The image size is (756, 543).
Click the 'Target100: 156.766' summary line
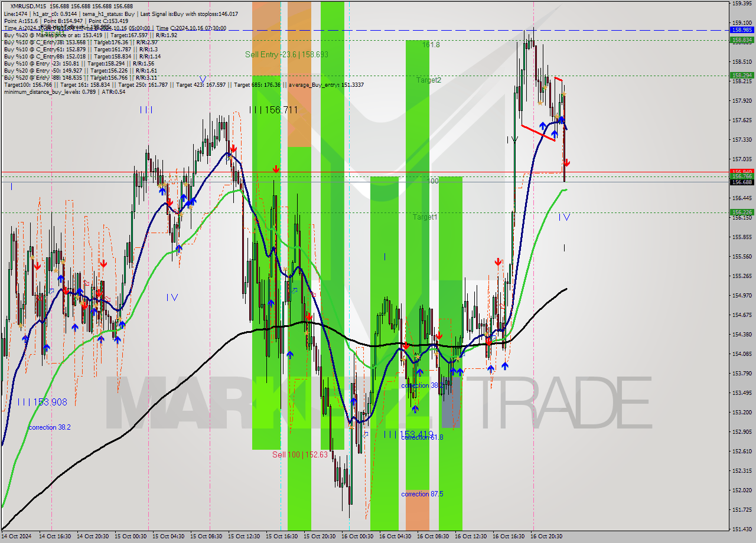(183, 84)
